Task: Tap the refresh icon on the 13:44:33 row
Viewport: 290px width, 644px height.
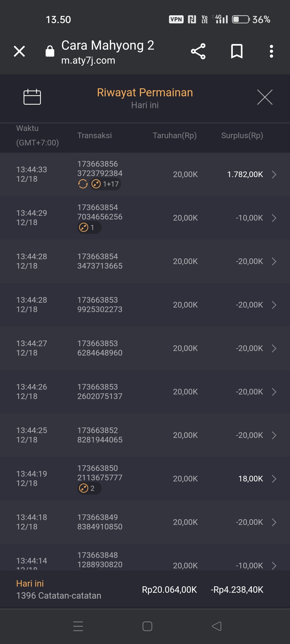Action: pos(83,184)
